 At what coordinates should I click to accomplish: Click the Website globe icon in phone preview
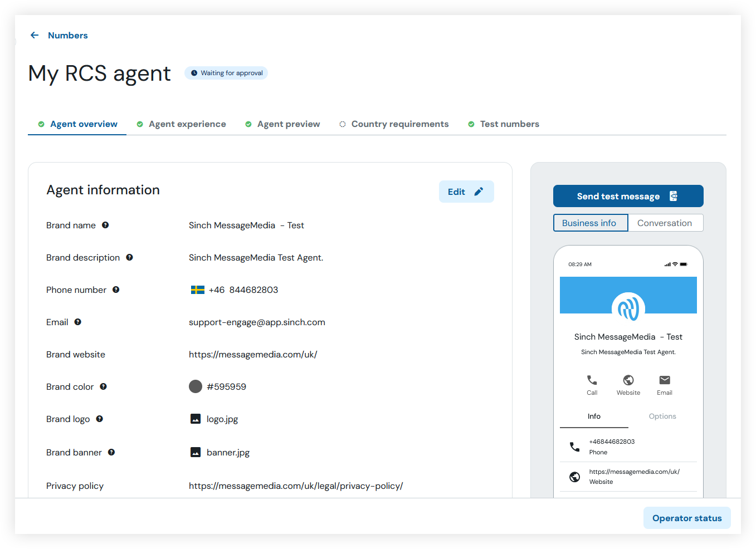coord(628,380)
